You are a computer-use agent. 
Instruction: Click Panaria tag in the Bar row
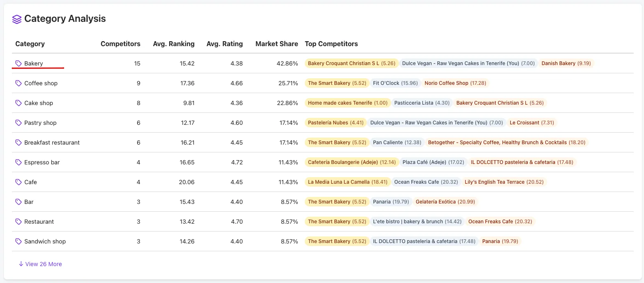coord(391,202)
